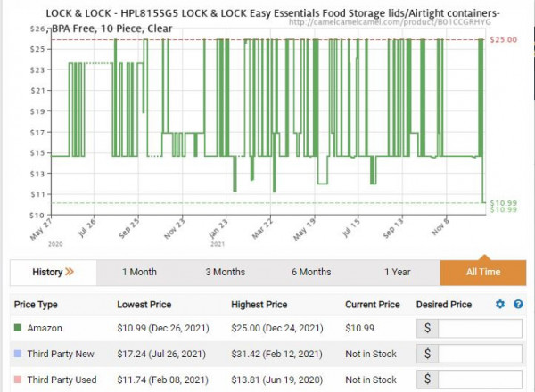Open the History tab
The width and height of the screenshot is (535, 392).
[53, 272]
